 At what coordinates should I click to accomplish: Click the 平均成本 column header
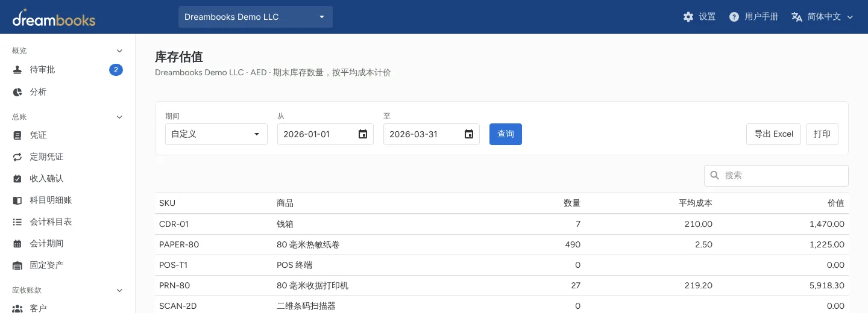(696, 203)
